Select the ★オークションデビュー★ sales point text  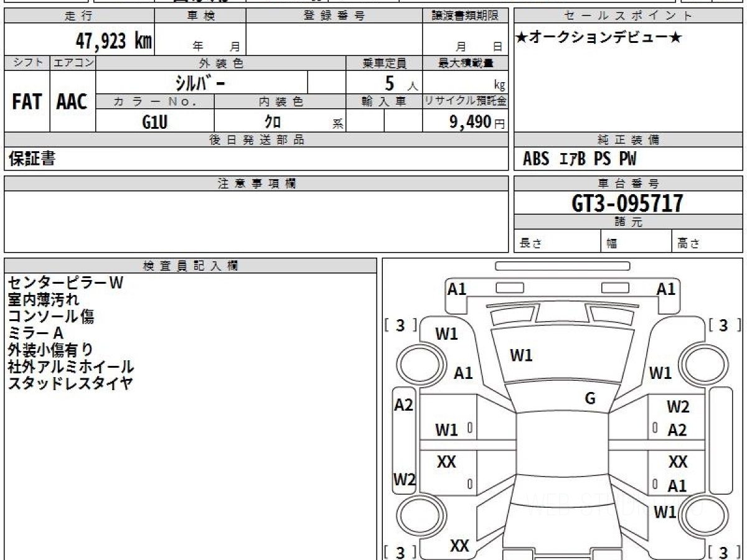pyautogui.click(x=599, y=38)
